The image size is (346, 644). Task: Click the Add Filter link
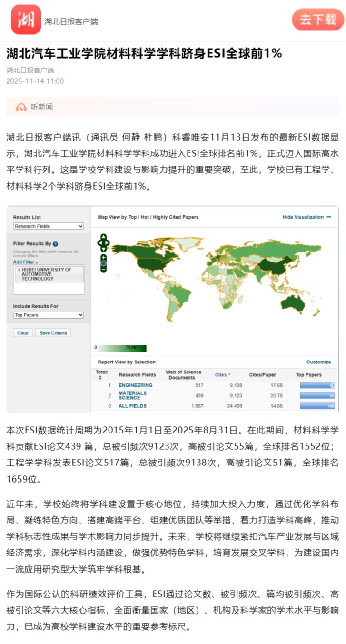point(25,262)
